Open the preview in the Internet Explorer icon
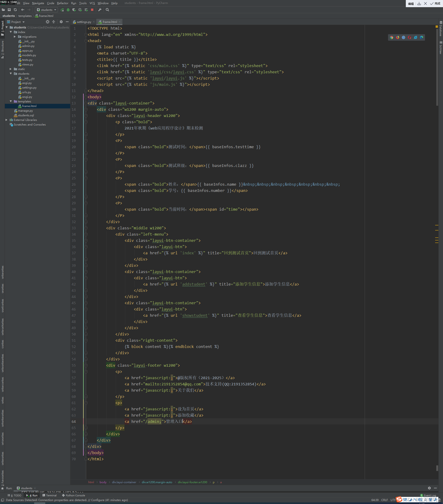 (x=416, y=37)
